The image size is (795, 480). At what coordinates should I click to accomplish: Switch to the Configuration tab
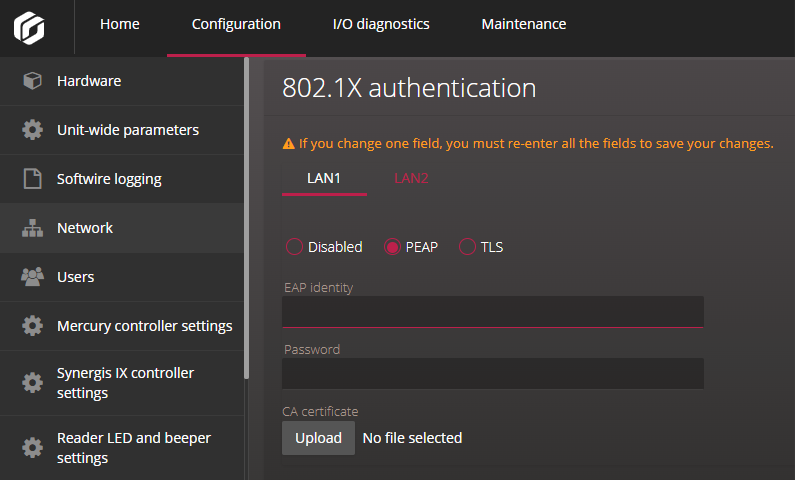click(236, 24)
